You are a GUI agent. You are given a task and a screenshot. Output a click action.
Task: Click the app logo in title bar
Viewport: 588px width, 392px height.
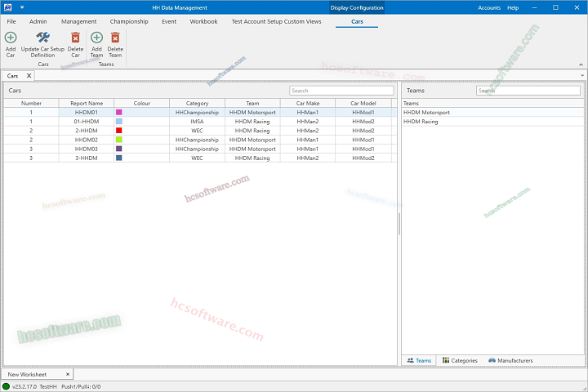click(7, 7)
